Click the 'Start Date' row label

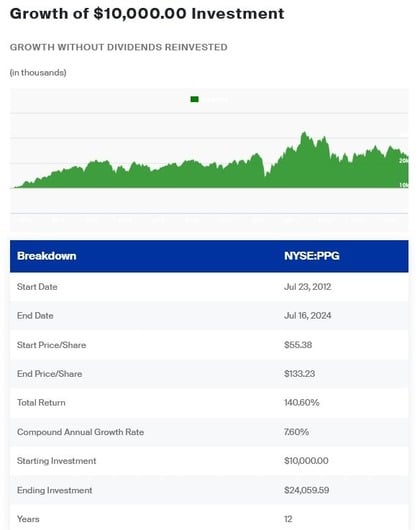pyautogui.click(x=37, y=287)
